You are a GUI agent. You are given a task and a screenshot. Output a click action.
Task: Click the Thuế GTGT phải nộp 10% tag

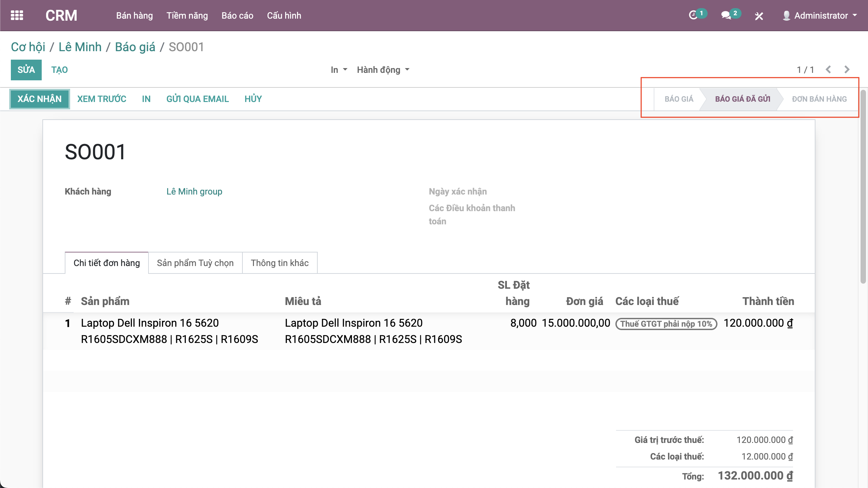(666, 324)
